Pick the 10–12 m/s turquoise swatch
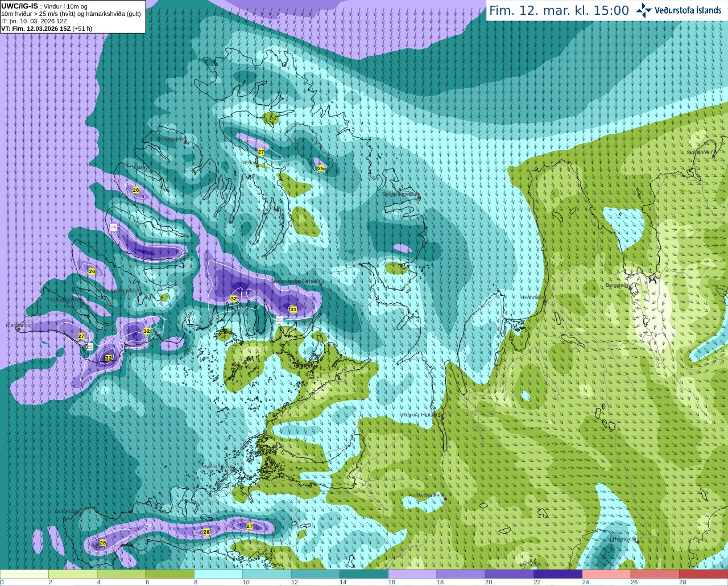Image resolution: width=728 pixels, height=586 pixels. coord(267,573)
